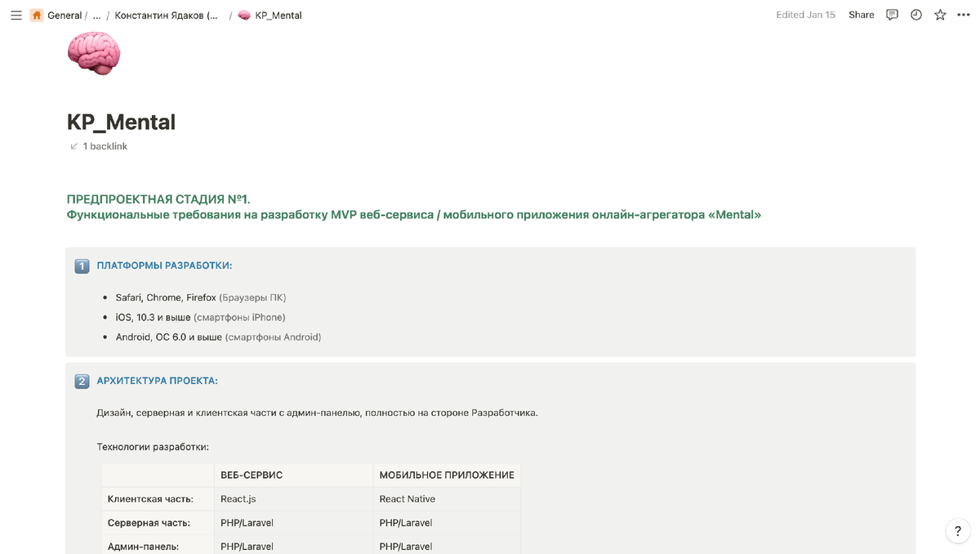980x554 pixels.
Task: Click the МОБИЛЬНОЕ ПРИЛОЖЕНИЕ column header
Action: [x=447, y=475]
